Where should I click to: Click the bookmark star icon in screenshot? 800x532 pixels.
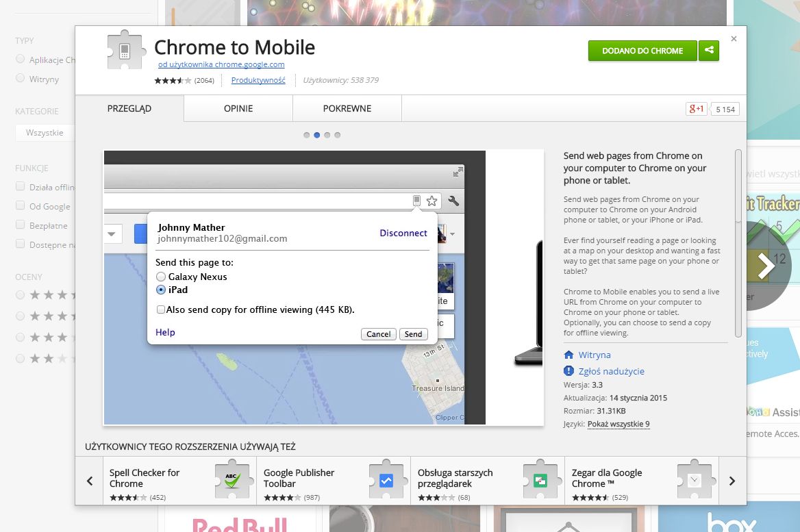[x=432, y=201]
